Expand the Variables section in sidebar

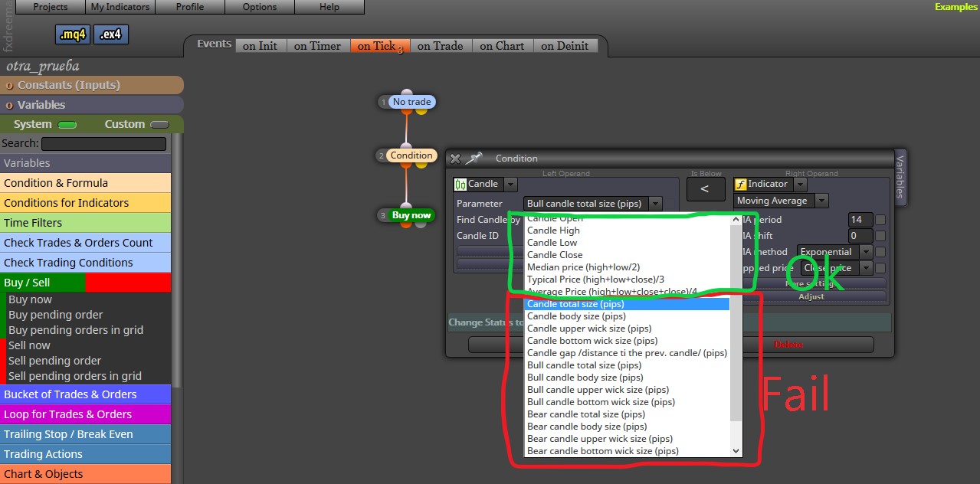(92, 105)
